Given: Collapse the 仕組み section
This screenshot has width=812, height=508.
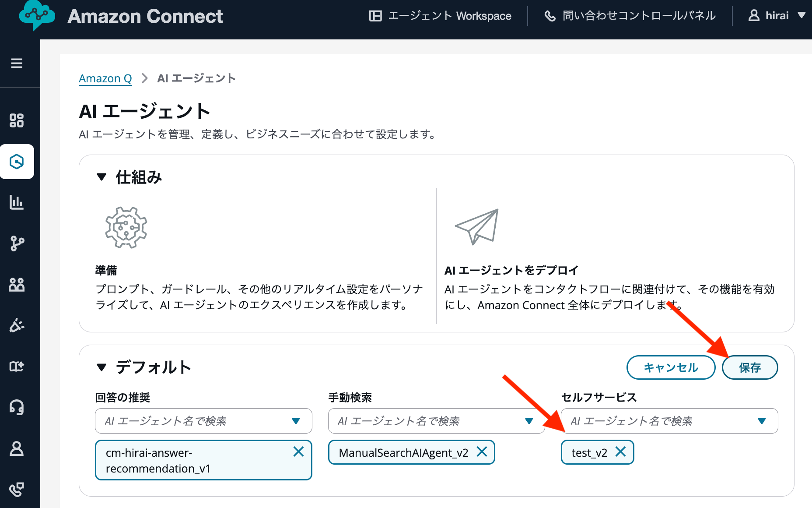Looking at the screenshot, I should click(101, 177).
